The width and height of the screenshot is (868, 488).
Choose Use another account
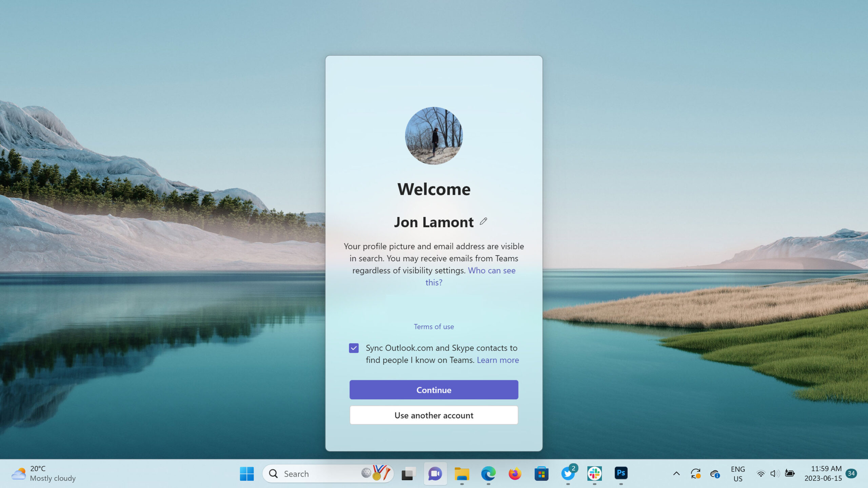tap(434, 415)
